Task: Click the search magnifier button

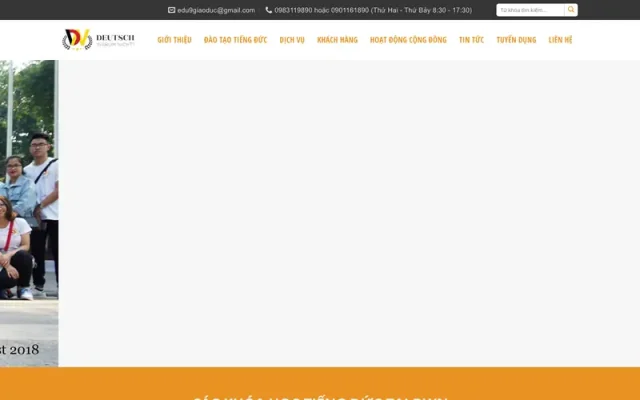Action: 571,10
